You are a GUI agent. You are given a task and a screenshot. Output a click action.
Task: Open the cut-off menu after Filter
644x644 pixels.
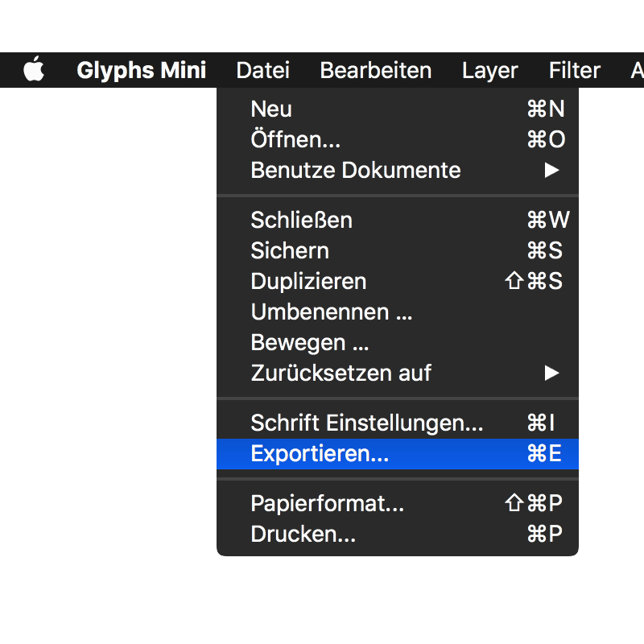pos(636,71)
